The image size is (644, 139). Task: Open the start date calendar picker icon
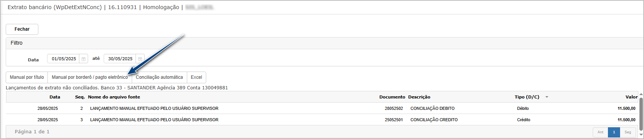(x=84, y=59)
